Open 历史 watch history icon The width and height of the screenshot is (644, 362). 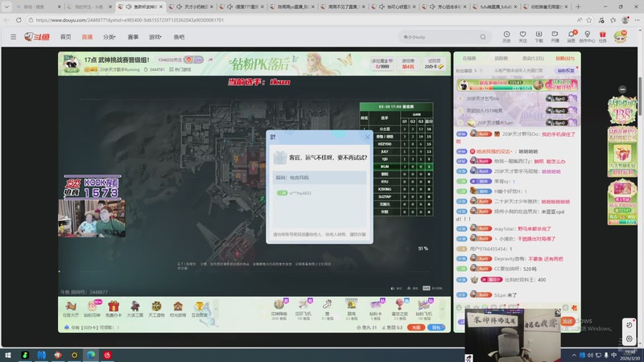click(x=506, y=36)
